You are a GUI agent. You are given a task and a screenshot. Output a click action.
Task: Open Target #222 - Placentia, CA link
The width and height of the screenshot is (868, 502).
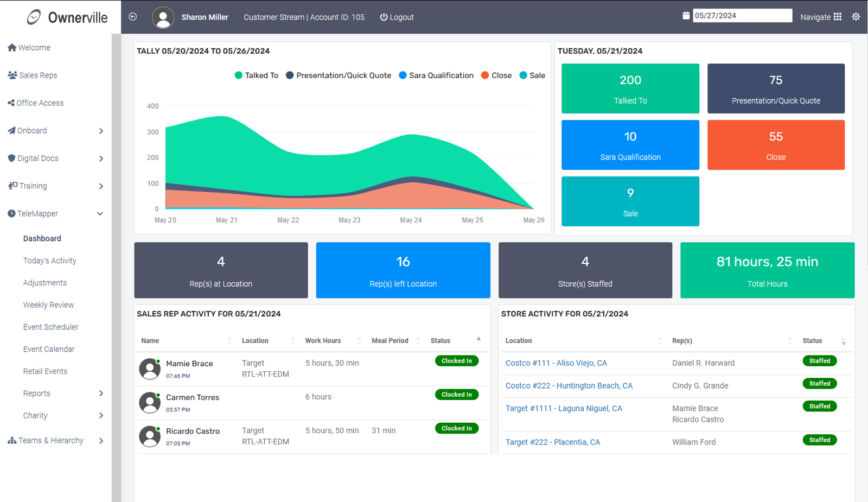(x=553, y=442)
